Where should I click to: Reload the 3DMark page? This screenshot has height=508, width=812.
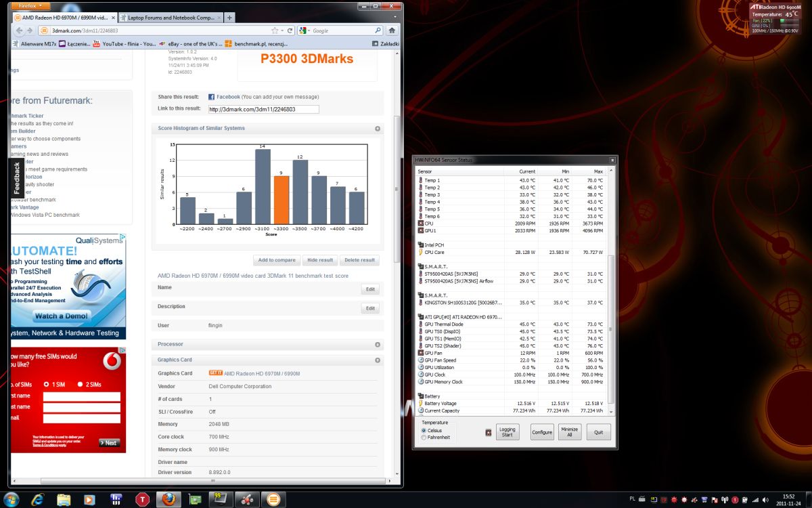pyautogui.click(x=290, y=30)
